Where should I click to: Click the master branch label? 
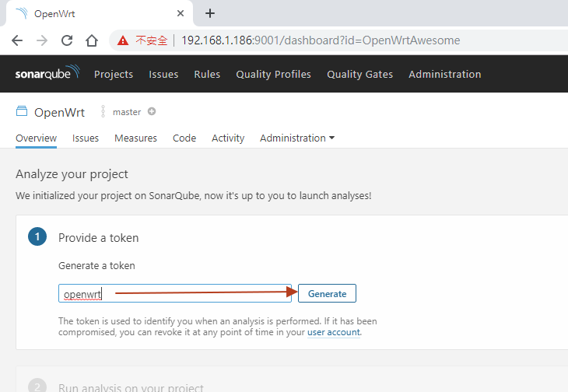coord(127,112)
